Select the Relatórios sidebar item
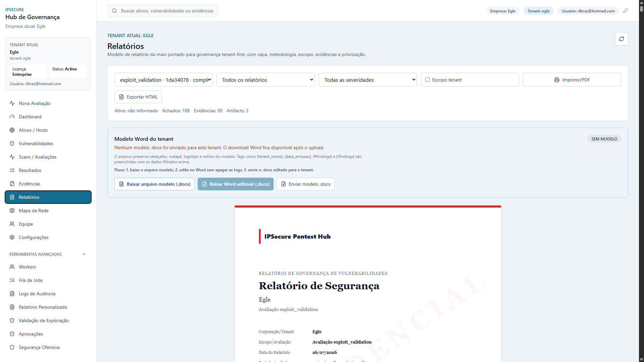 tap(48, 197)
